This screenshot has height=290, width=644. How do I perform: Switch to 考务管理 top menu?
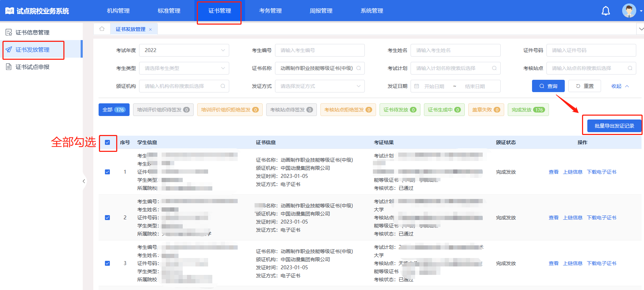pyautogui.click(x=270, y=11)
